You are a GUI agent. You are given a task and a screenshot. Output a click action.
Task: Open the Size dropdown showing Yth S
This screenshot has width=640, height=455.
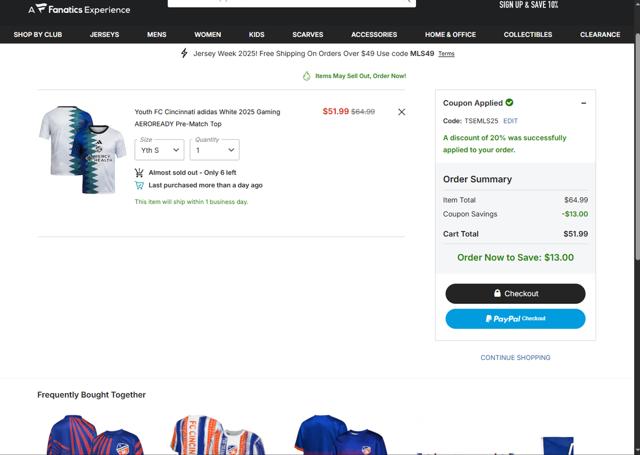click(159, 150)
